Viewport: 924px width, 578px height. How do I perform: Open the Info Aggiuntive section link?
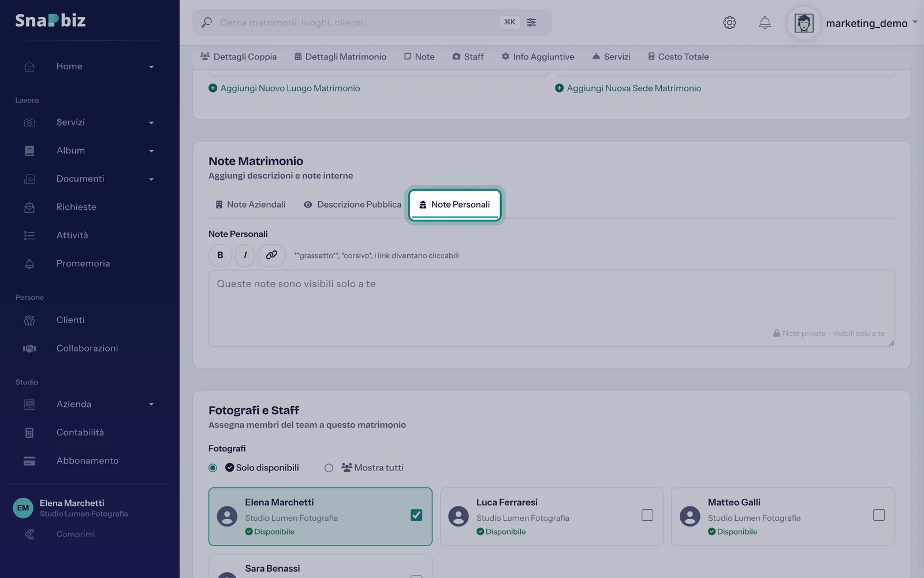[x=538, y=57]
